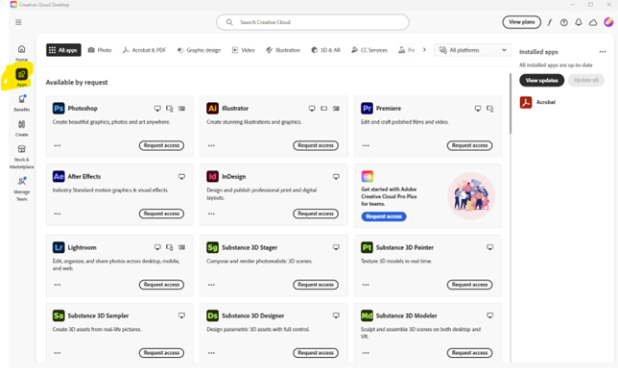618x369 pixels.
Task: Click the Update all button
Action: (586, 80)
